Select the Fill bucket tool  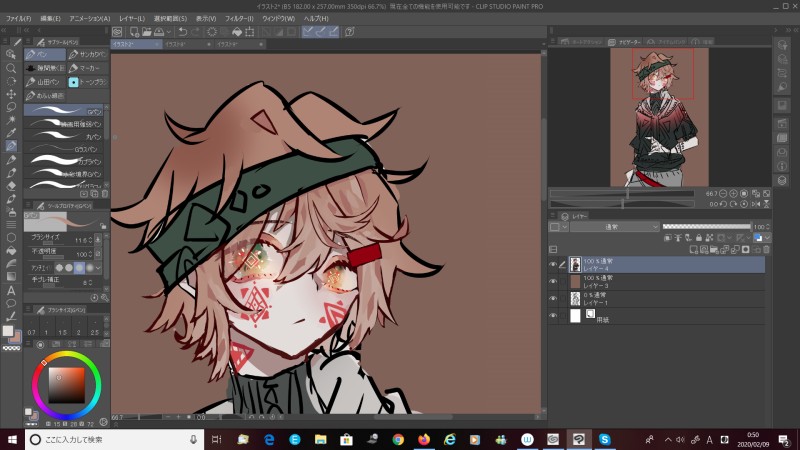[x=11, y=251]
